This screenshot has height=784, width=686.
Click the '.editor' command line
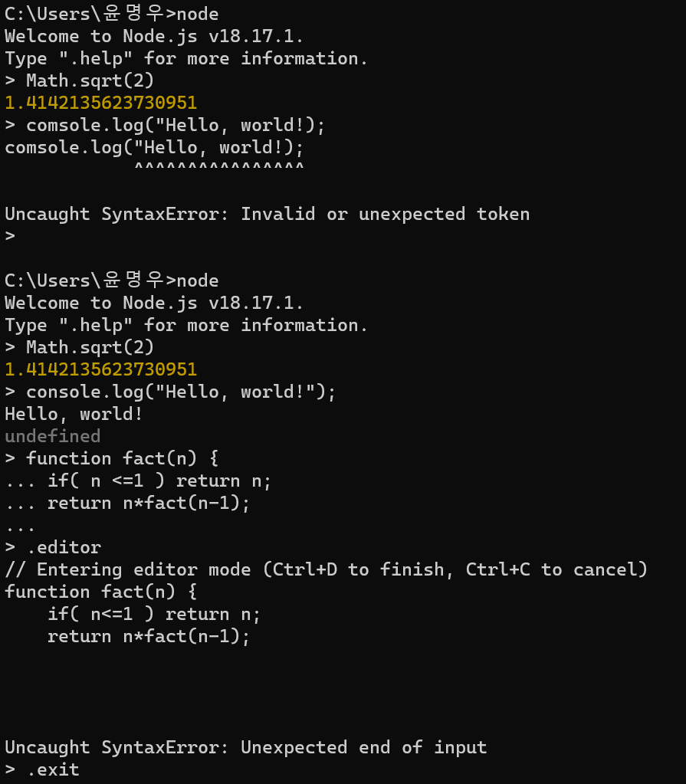(x=53, y=547)
